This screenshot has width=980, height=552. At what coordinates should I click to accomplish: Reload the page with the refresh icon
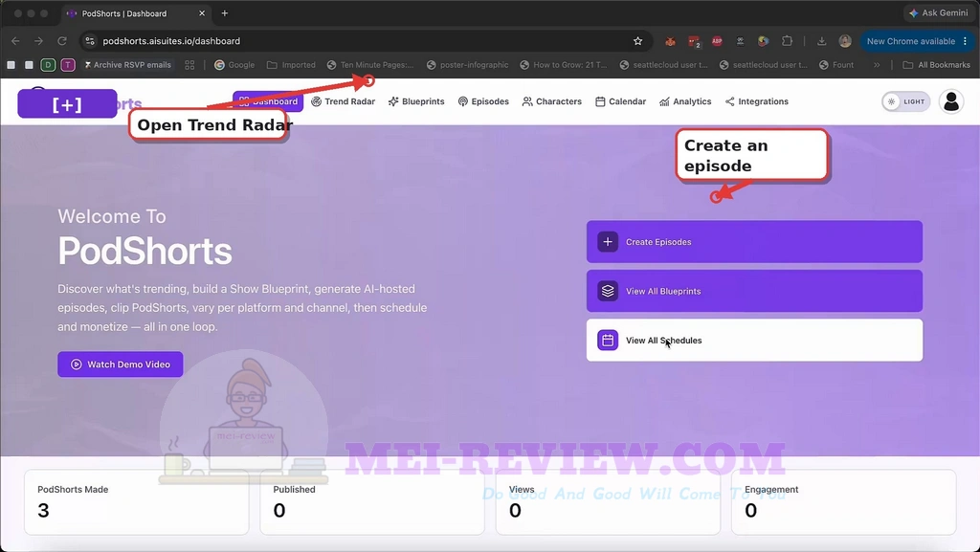click(62, 41)
